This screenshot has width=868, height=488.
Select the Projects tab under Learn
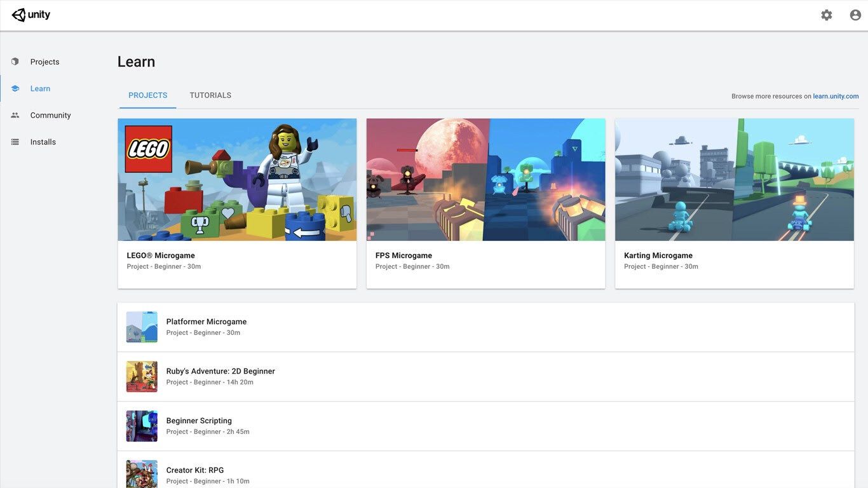click(x=147, y=95)
